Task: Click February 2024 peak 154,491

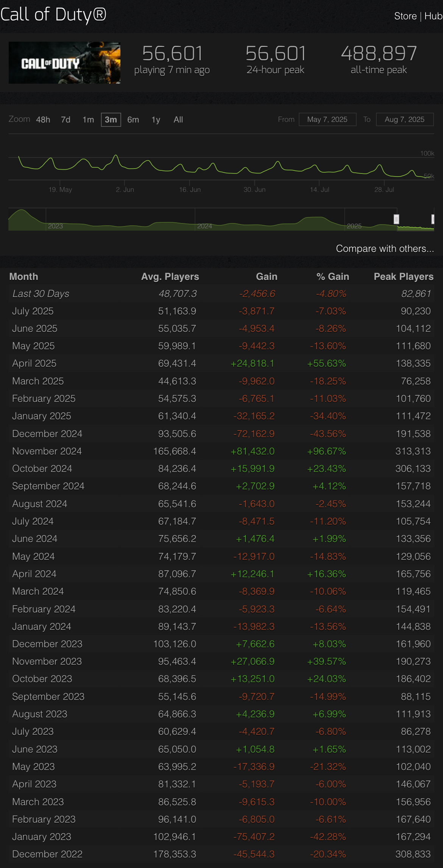Action: (x=413, y=609)
